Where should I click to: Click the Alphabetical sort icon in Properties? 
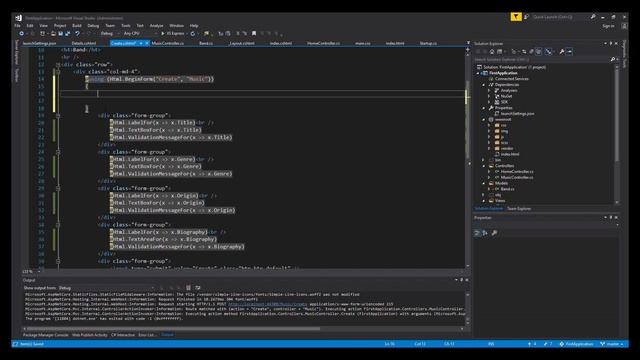coord(485,233)
